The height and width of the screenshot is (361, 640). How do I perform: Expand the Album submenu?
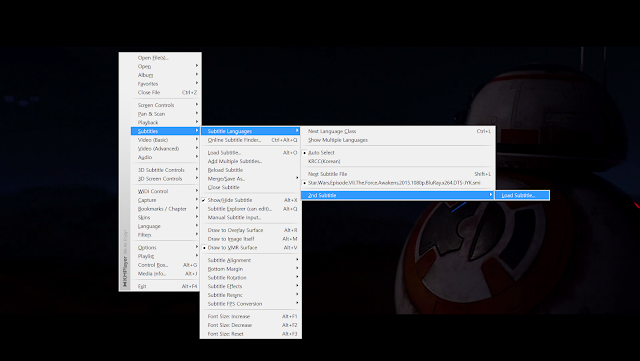tap(165, 75)
